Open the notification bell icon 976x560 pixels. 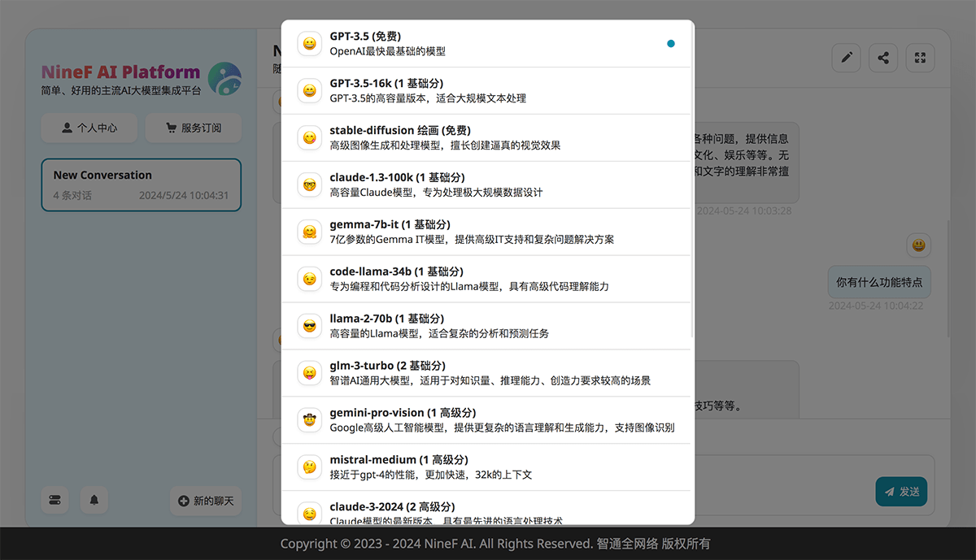[94, 501]
